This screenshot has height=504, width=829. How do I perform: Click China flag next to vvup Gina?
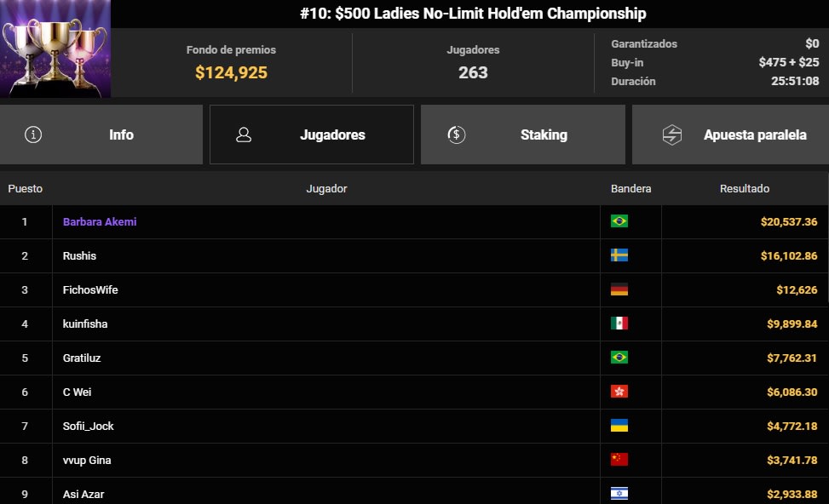click(621, 460)
